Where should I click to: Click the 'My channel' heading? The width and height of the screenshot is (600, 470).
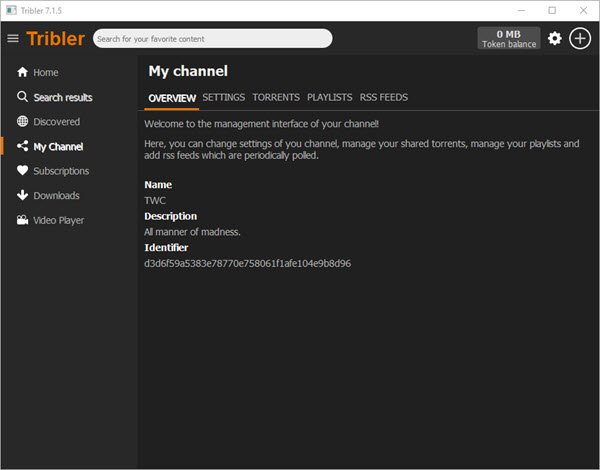(x=188, y=71)
